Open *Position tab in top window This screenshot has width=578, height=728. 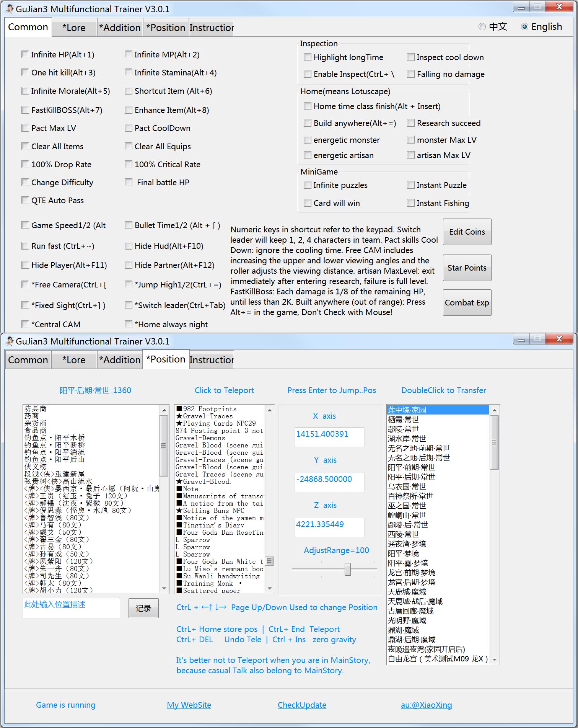pos(166,28)
